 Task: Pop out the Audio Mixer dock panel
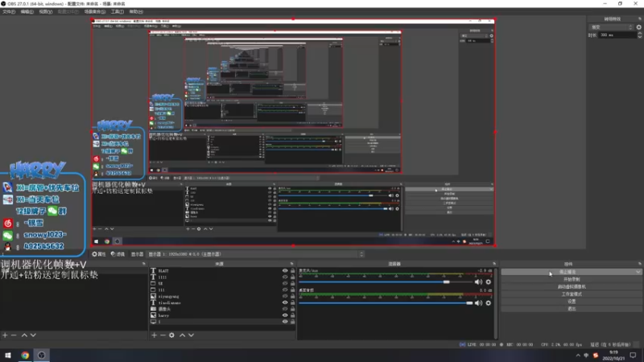pos(494,264)
